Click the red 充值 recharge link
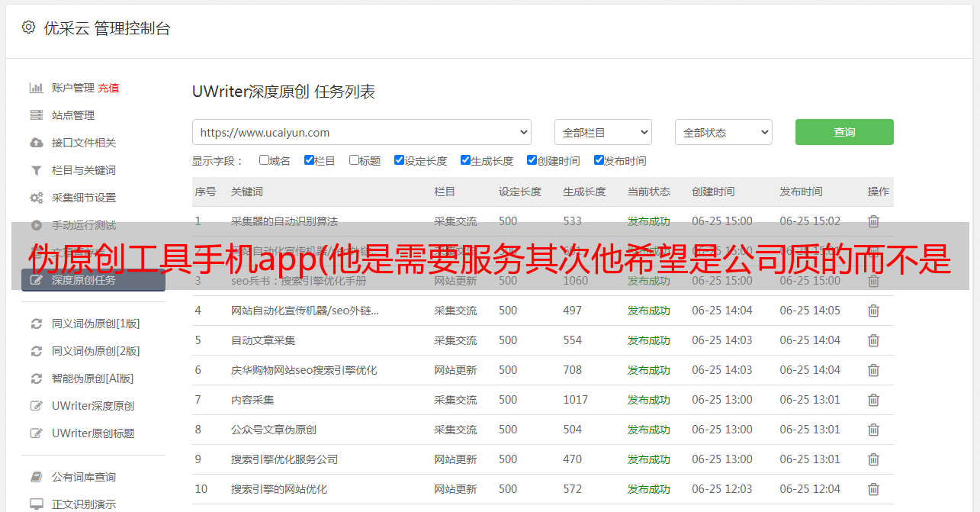 pyautogui.click(x=108, y=88)
